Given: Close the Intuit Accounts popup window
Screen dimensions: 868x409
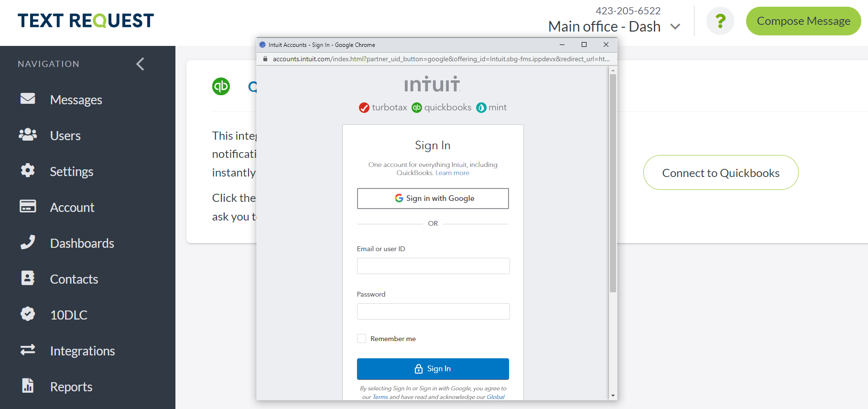Looking at the screenshot, I should point(606,44).
